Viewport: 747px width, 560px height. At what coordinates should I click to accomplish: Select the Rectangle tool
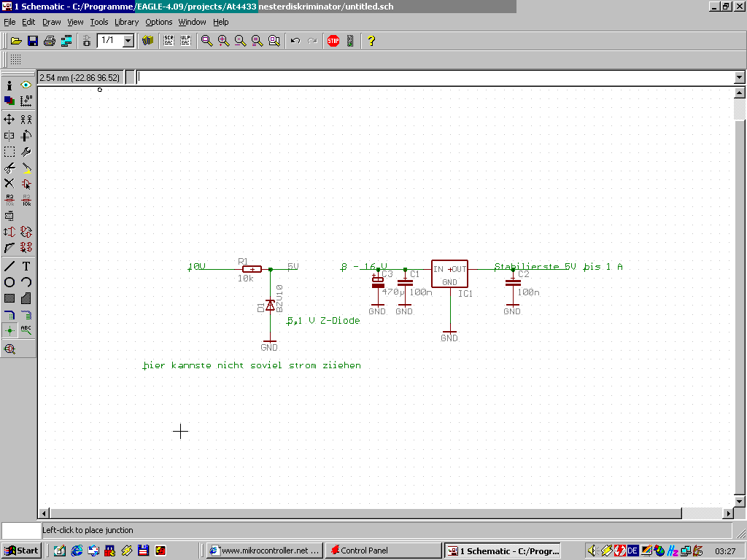coord(9,298)
